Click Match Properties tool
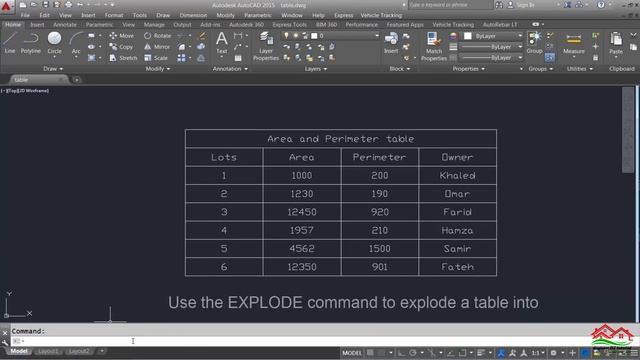 pos(433,46)
